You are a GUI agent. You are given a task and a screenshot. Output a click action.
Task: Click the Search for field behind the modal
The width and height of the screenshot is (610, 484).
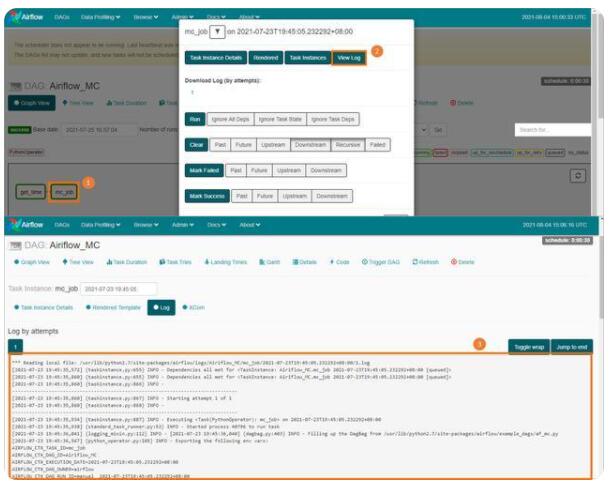553,130
